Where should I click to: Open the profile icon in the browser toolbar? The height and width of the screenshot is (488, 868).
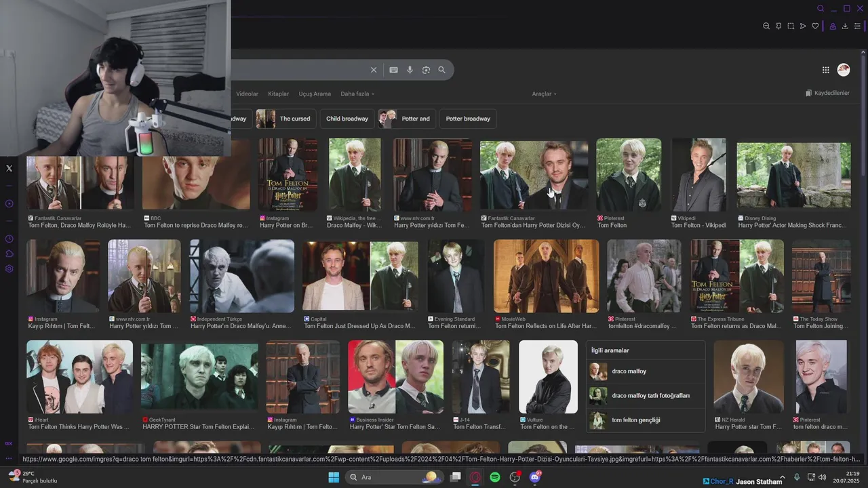coord(833,26)
